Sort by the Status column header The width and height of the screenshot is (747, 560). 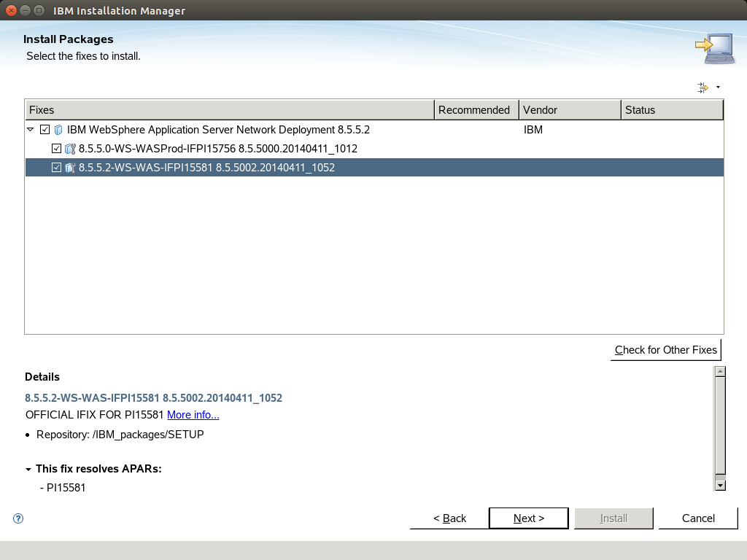point(672,110)
